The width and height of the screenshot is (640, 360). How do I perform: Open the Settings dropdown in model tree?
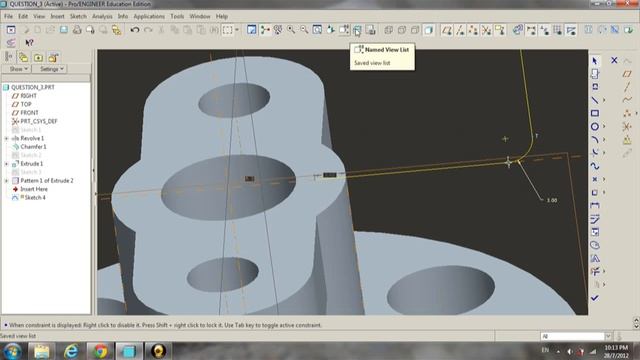tap(51, 69)
